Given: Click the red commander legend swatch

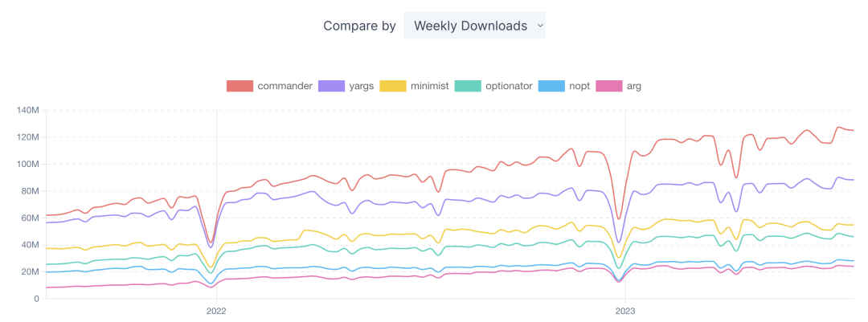Looking at the screenshot, I should click(240, 86).
